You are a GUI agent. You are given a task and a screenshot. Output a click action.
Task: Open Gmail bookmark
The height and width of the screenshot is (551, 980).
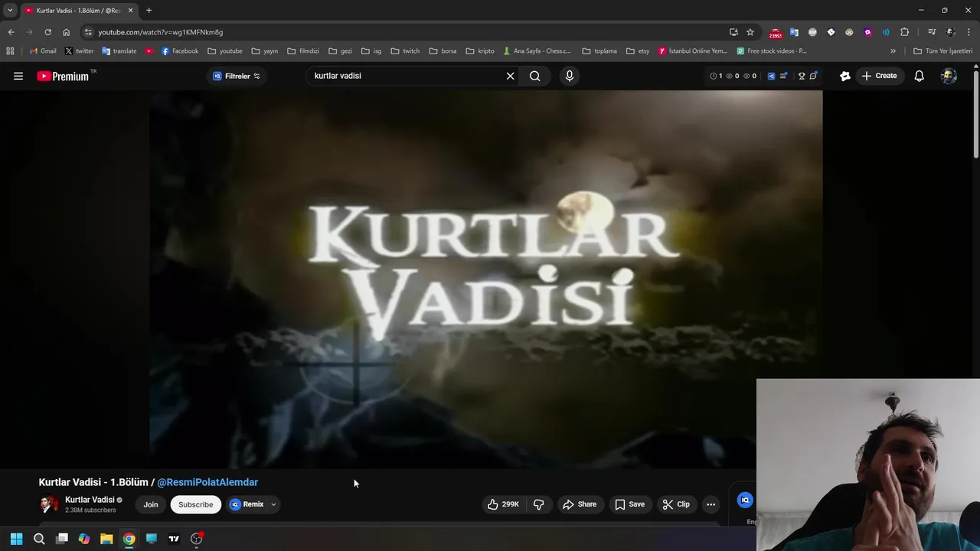pos(43,51)
